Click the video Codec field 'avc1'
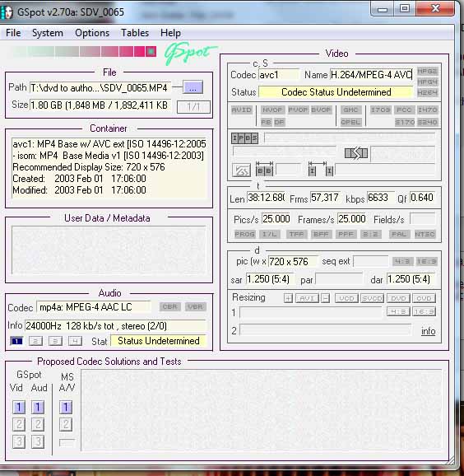 point(278,75)
